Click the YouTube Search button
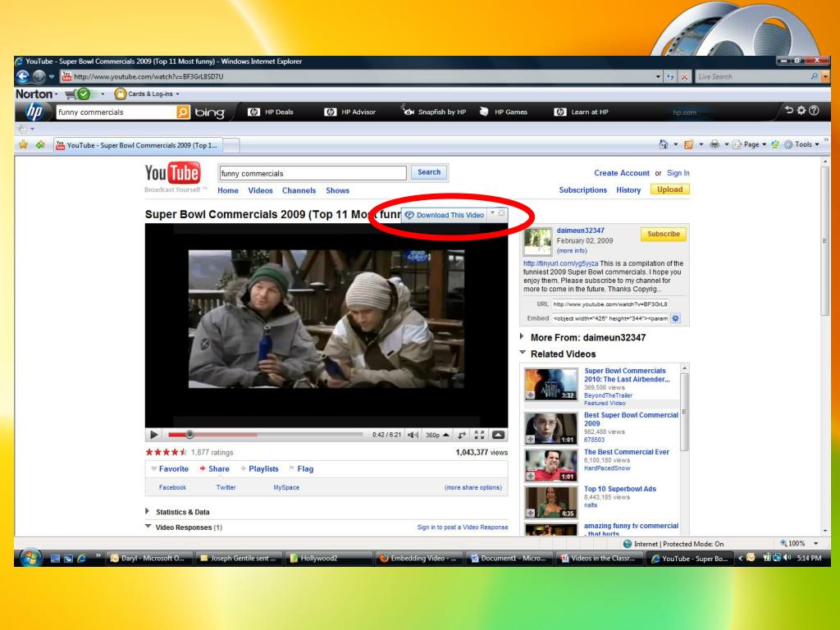 [429, 172]
